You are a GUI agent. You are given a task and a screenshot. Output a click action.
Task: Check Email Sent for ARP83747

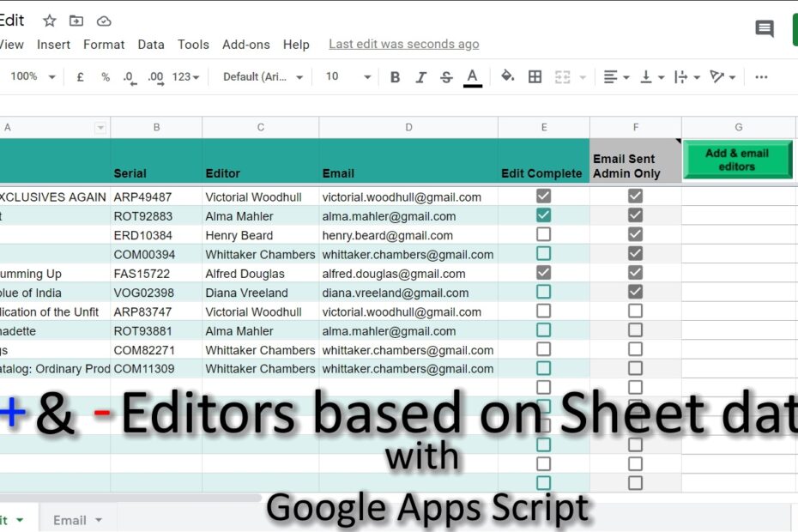click(635, 311)
